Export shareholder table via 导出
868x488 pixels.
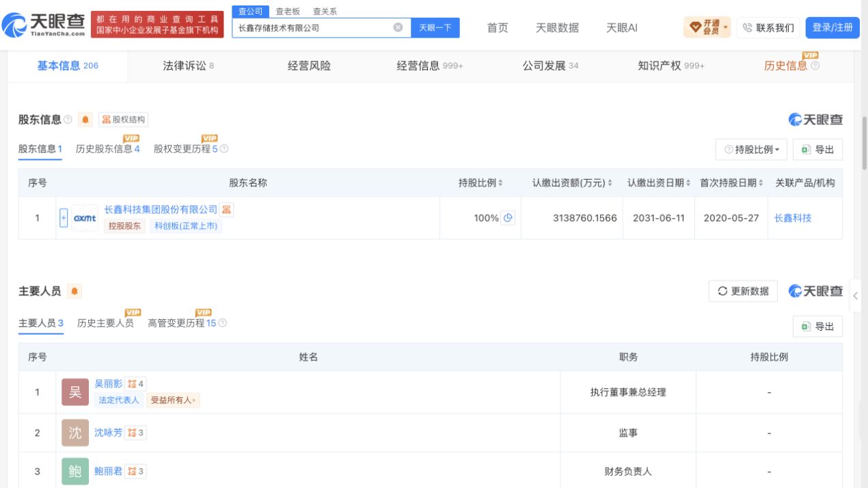click(818, 150)
